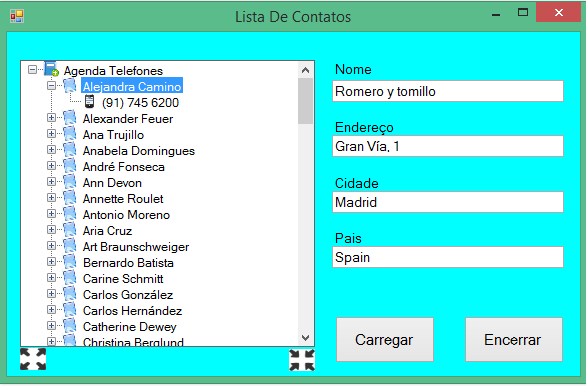
Task: Click the contact icon next to Carlos Hernández
Action: (x=70, y=310)
